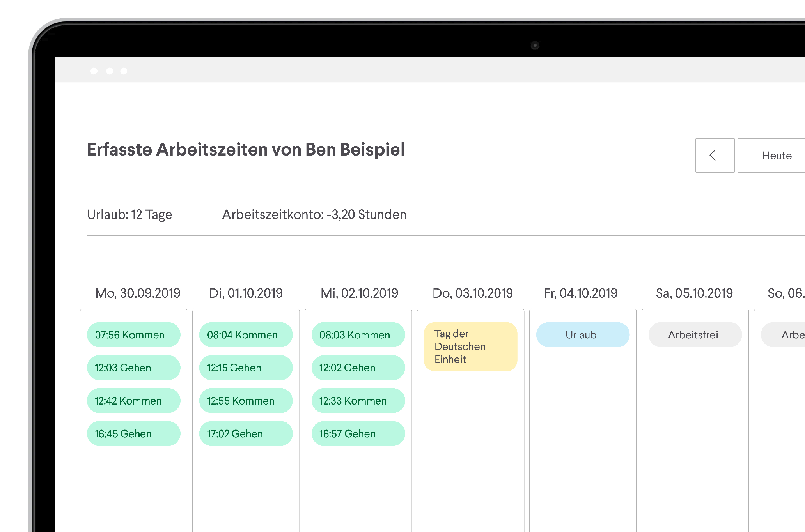The width and height of the screenshot is (805, 532).
Task: Click the 12:15 Gehen entry on Tuesday
Action: 246,368
